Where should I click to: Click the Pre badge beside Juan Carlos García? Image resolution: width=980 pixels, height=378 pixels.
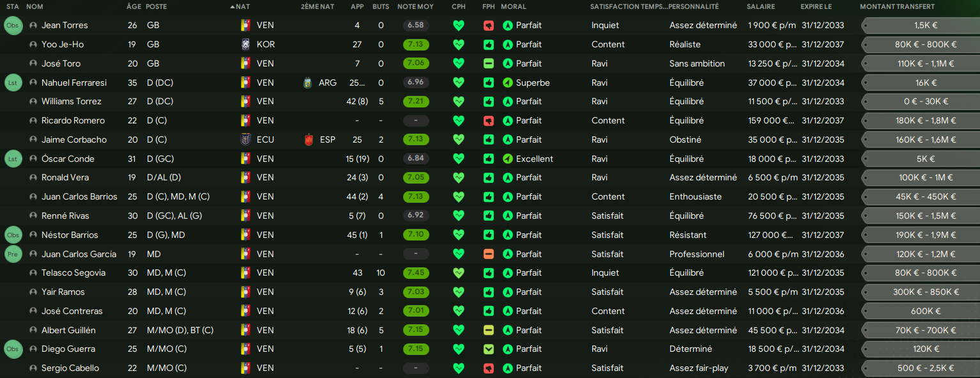(13, 254)
